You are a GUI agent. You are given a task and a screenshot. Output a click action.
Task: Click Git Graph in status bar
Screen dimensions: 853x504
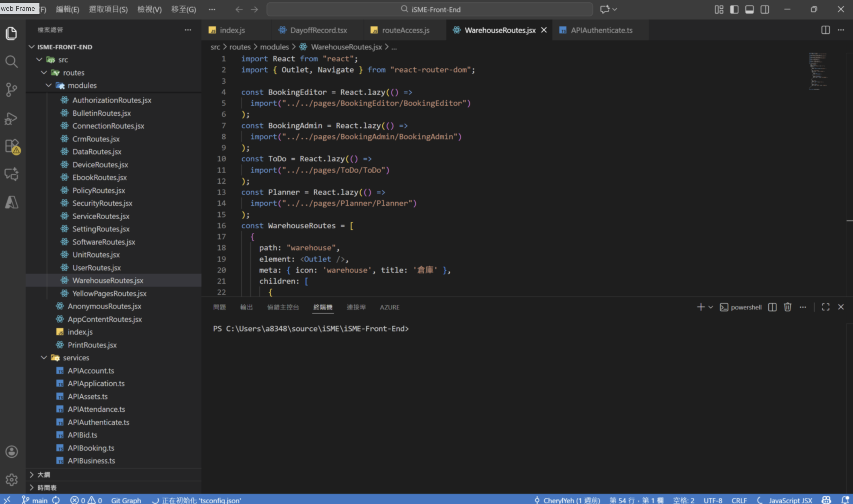point(126,500)
